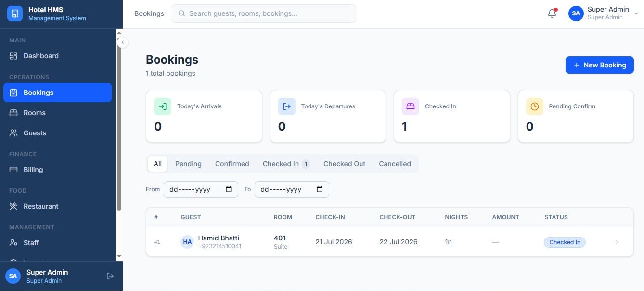644x291 pixels.
Task: Select the All bookings tab
Action: (x=157, y=164)
